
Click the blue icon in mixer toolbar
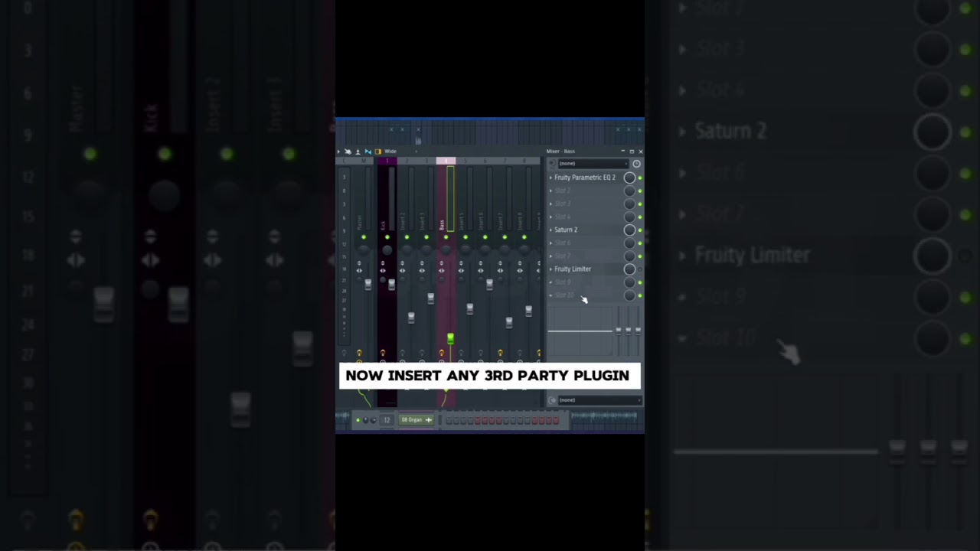368,152
